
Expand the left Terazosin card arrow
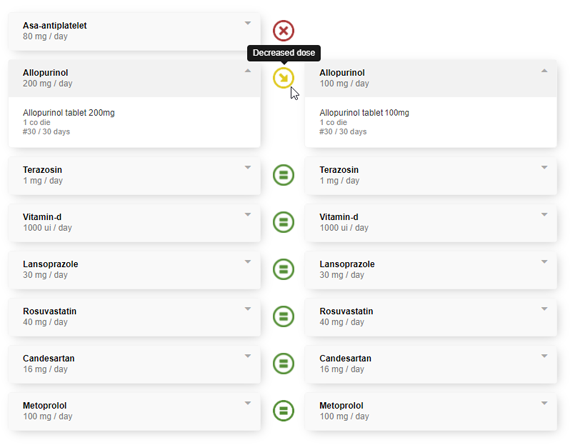point(248,168)
